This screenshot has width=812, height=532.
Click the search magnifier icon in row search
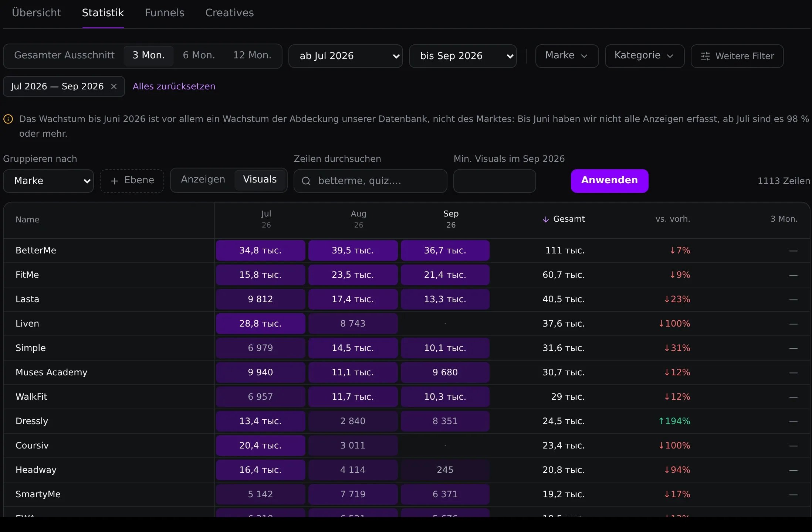click(306, 181)
